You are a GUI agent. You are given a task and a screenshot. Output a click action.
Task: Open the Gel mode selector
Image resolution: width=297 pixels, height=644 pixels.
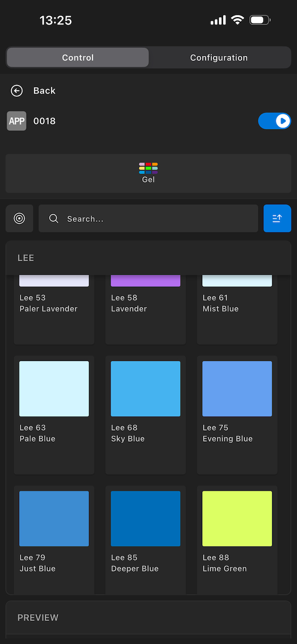click(148, 174)
